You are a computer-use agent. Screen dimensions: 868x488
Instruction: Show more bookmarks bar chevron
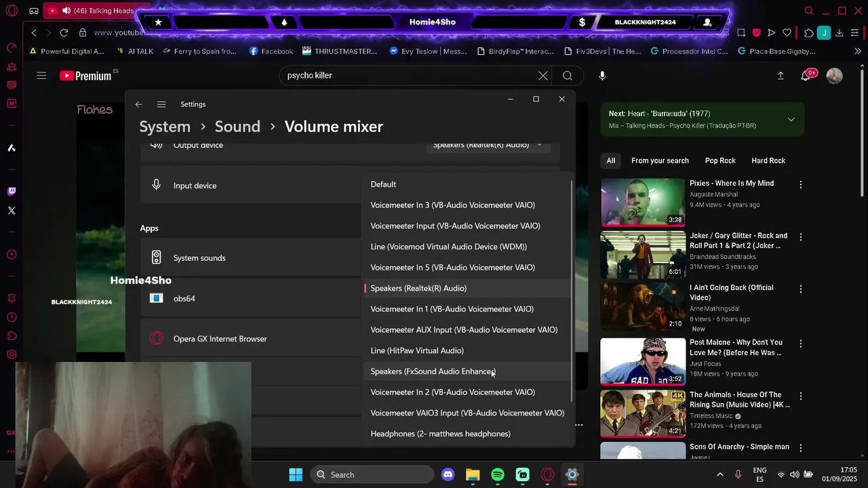pyautogui.click(x=858, y=52)
